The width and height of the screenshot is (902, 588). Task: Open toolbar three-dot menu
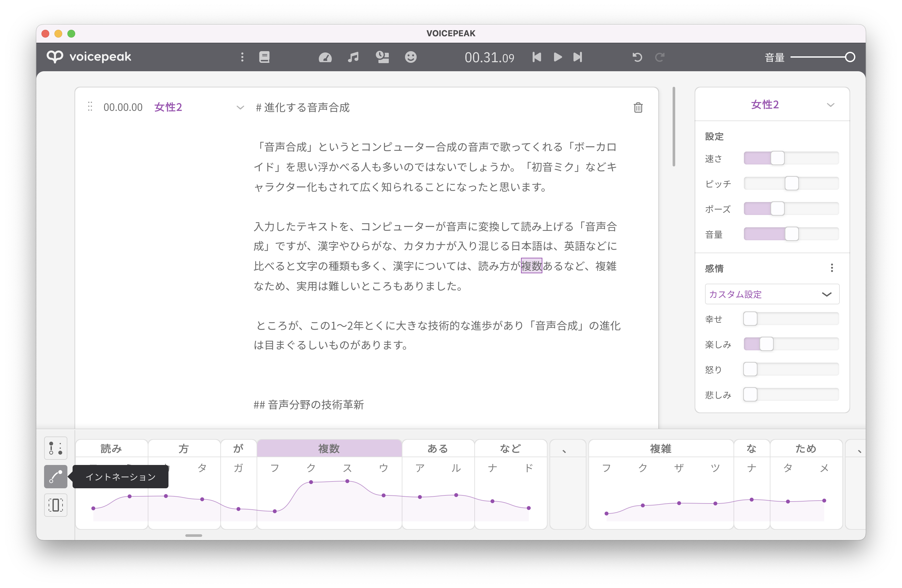(242, 57)
